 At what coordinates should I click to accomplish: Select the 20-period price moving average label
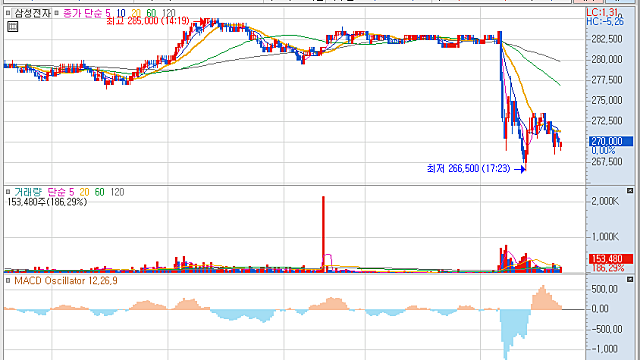tap(136, 13)
